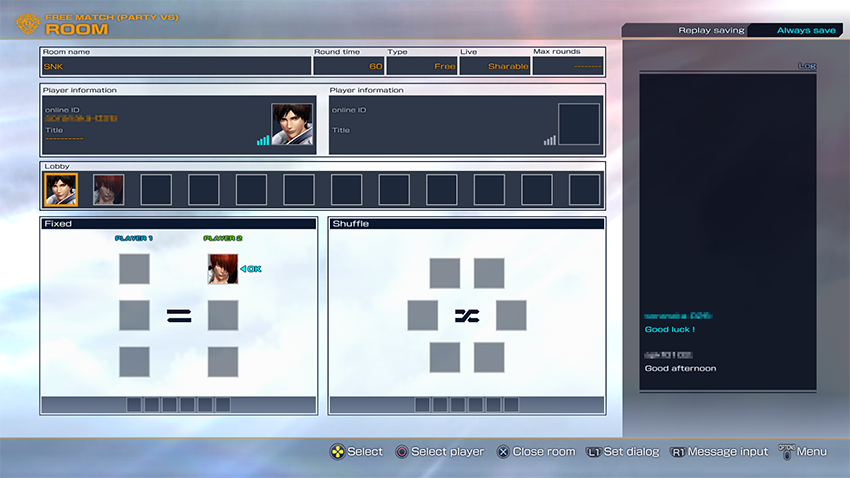
Task: Click the connection signal bars of first player
Action: coord(263,140)
